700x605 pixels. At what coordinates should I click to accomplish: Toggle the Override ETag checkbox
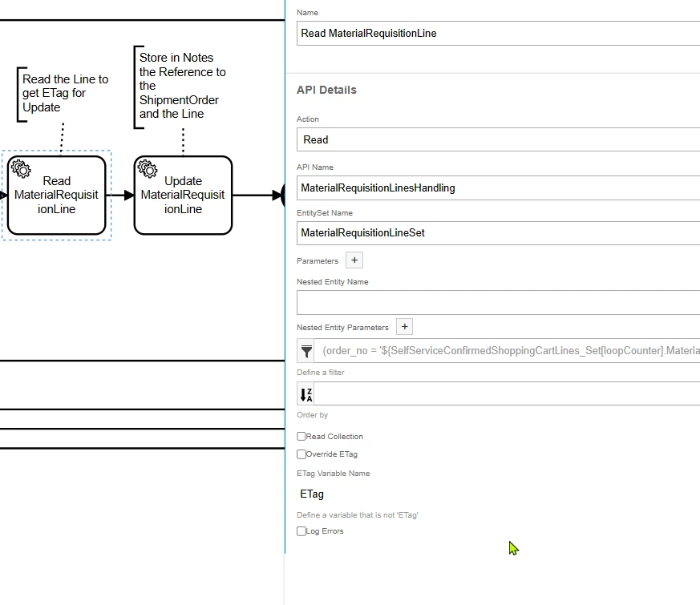301,454
